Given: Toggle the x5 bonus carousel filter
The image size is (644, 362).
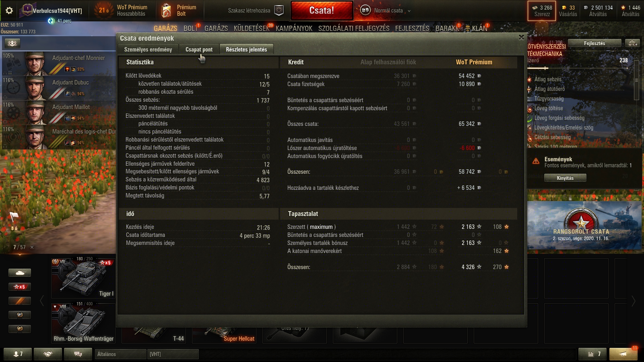Looking at the screenshot, I should (20, 287).
